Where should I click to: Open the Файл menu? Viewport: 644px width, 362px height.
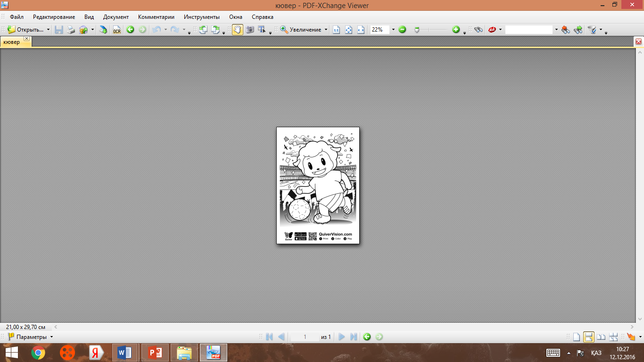17,17
